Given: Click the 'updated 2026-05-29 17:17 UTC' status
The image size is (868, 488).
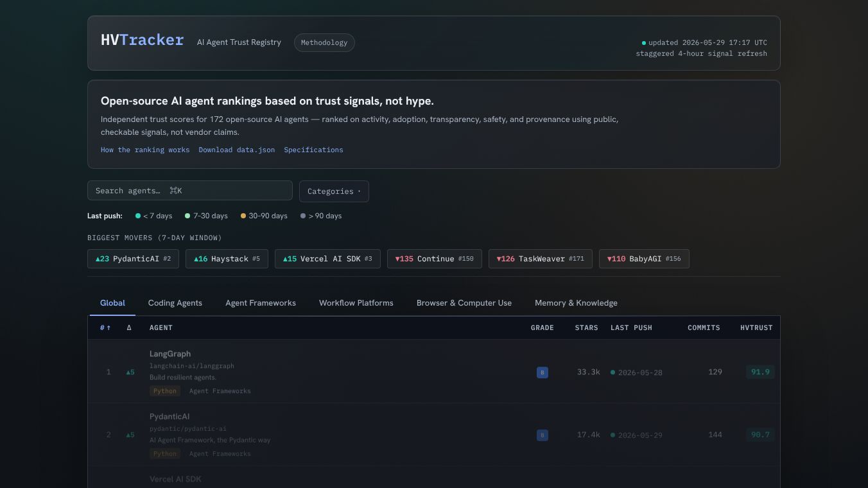Looking at the screenshot, I should pyautogui.click(x=704, y=42).
